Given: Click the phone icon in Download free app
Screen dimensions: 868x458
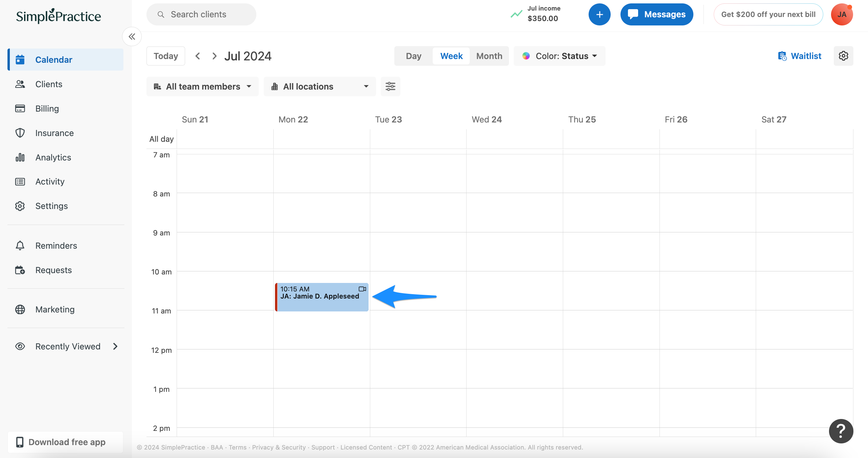Looking at the screenshot, I should tap(20, 442).
